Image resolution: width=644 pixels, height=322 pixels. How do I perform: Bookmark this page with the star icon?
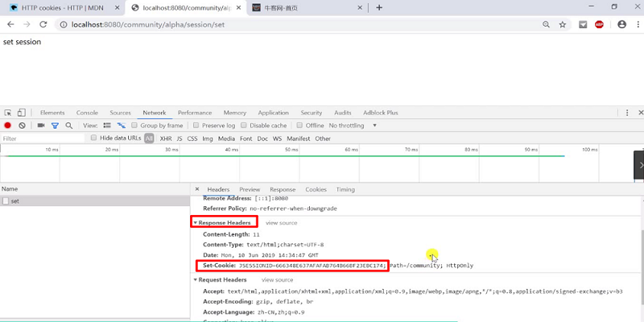coord(562,25)
